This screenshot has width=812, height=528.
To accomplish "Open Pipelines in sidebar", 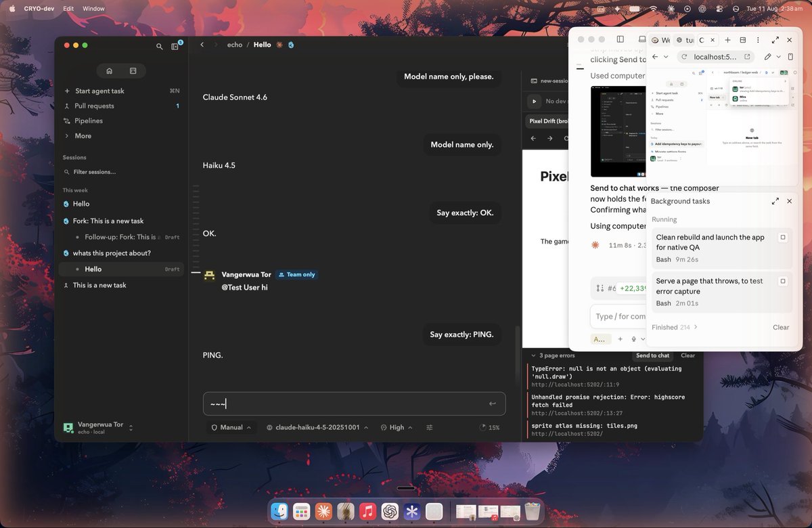I will [122, 121].
